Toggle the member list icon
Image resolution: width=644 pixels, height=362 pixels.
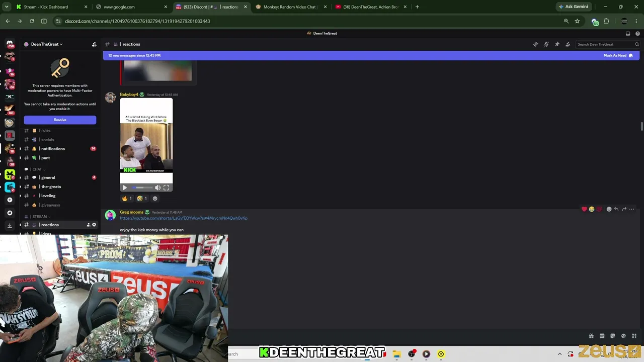coord(568,44)
